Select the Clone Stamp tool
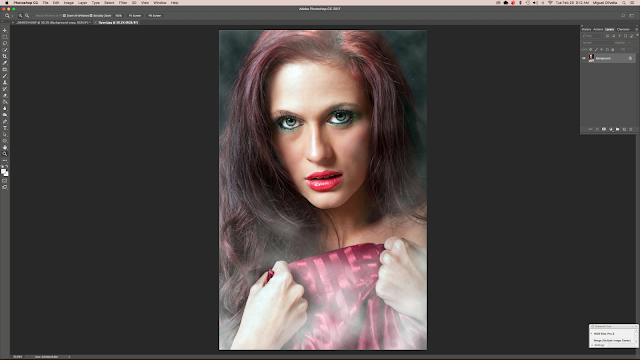The image size is (640, 360). (x=5, y=82)
